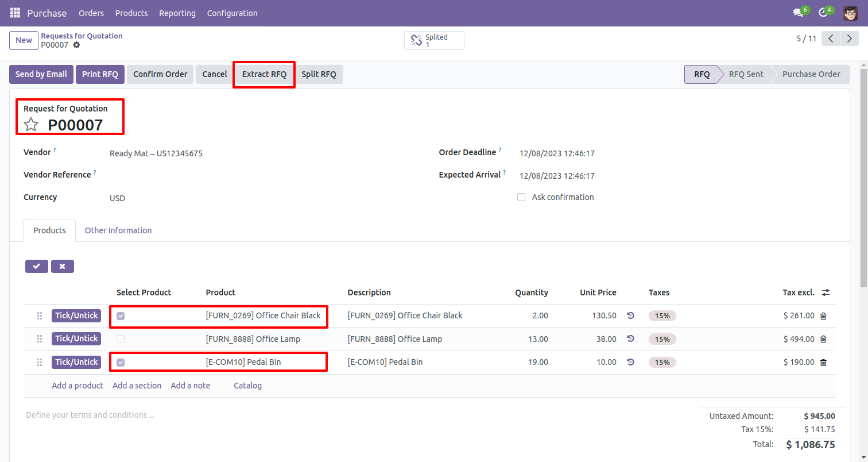Click the price history icon on Office Lamp row
The height and width of the screenshot is (462, 868).
click(x=630, y=339)
